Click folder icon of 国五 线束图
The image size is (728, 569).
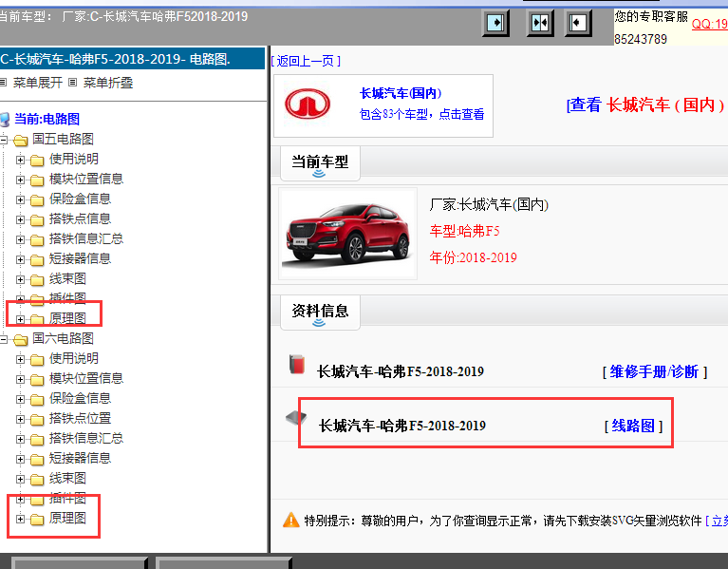[37, 280]
